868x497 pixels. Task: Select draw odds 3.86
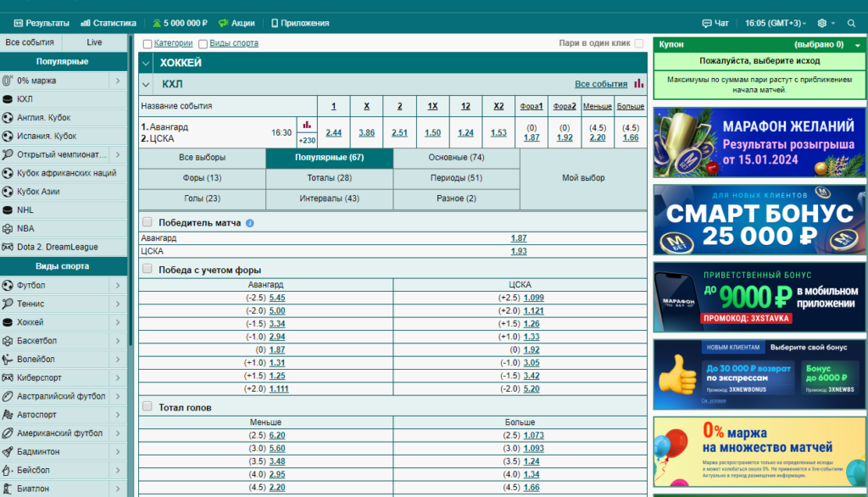pyautogui.click(x=366, y=133)
